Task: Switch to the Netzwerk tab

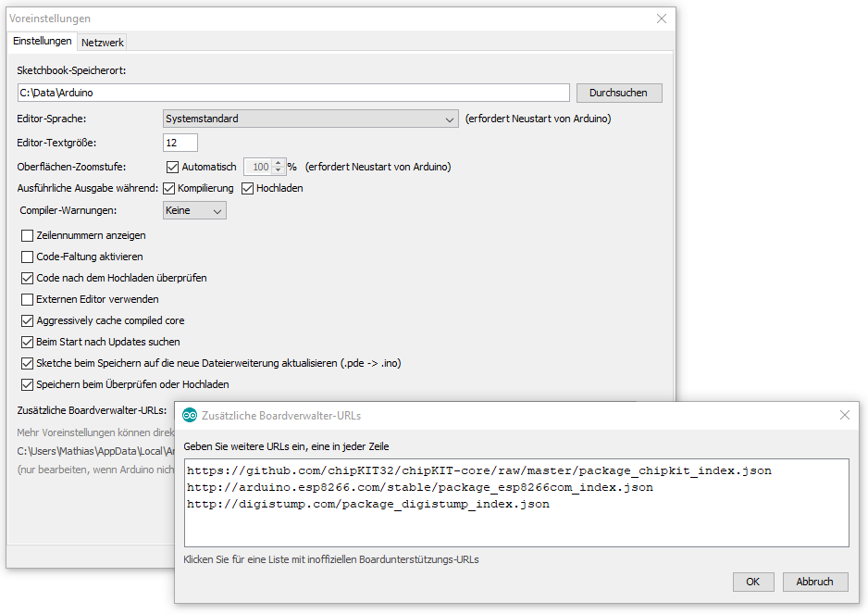Action: point(103,43)
